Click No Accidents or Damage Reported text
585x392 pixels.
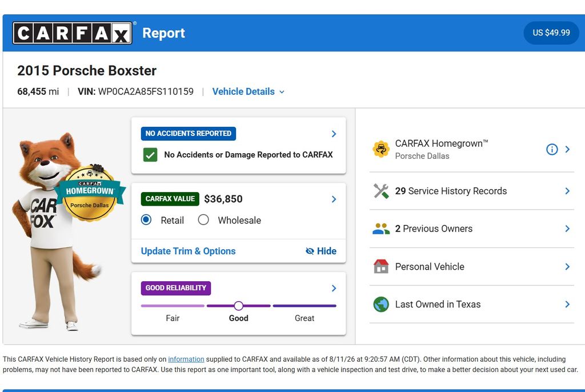coord(248,154)
